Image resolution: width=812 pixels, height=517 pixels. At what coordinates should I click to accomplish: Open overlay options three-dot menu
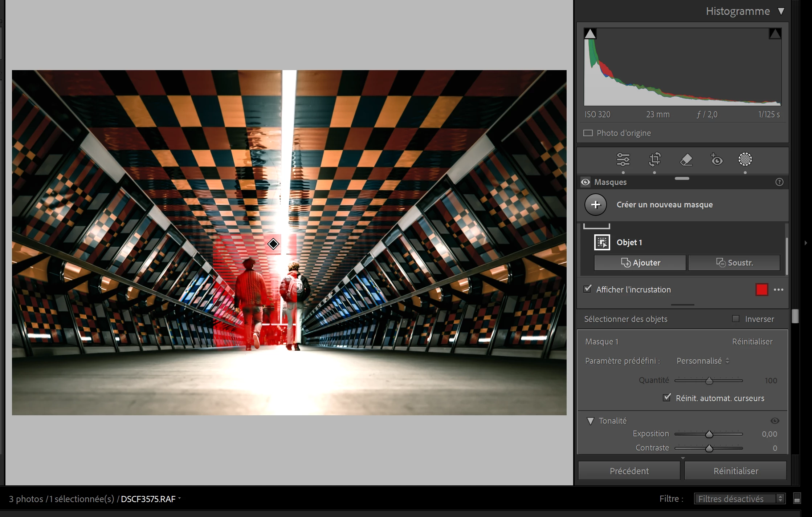click(x=778, y=290)
